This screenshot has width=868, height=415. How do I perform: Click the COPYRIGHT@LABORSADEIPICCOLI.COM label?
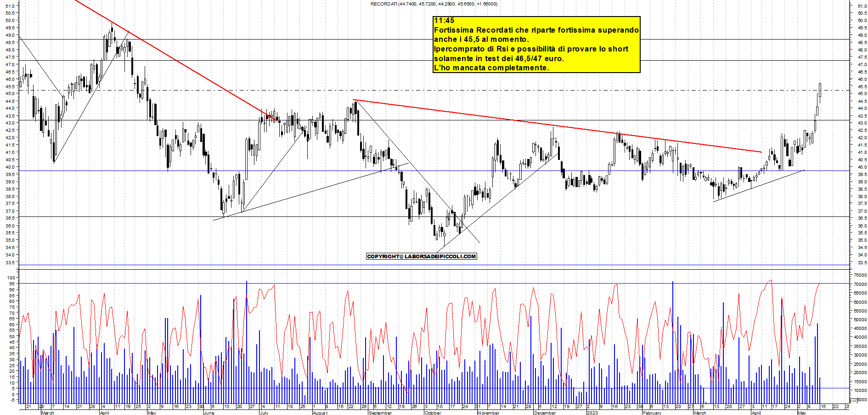click(x=422, y=256)
